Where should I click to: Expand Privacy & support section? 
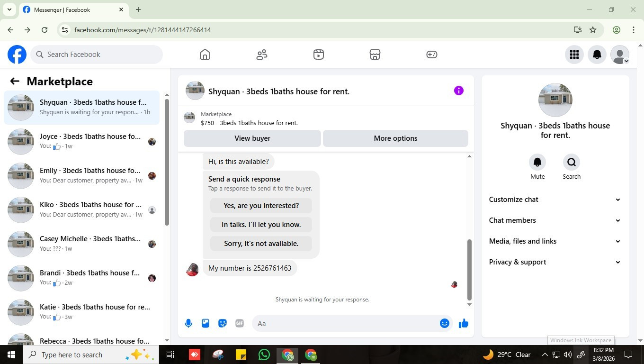tap(555, 262)
